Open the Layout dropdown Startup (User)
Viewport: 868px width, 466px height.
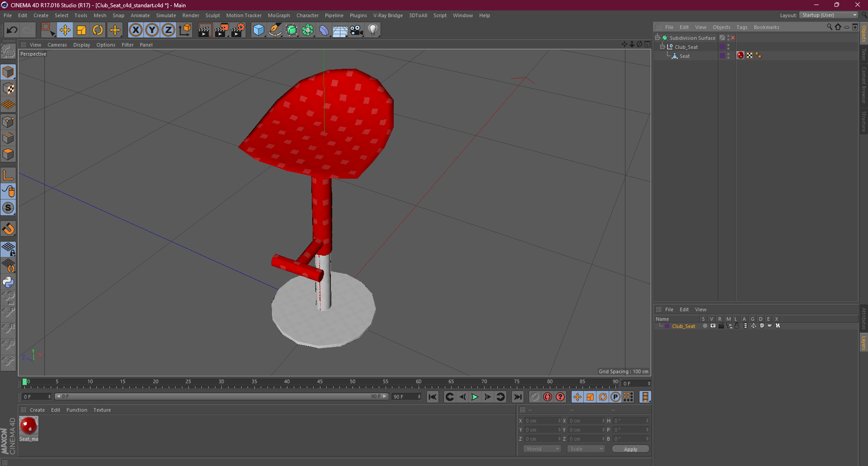click(829, 15)
